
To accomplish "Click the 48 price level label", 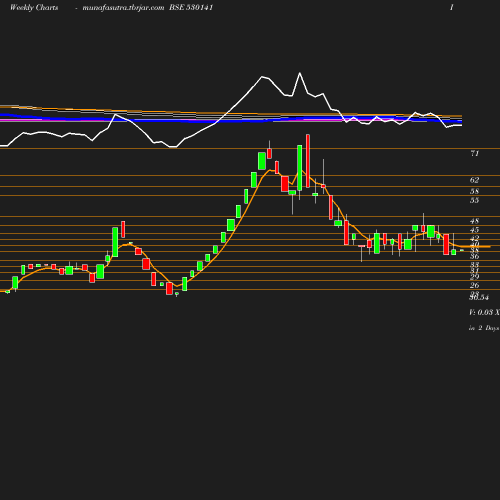I will [474, 221].
